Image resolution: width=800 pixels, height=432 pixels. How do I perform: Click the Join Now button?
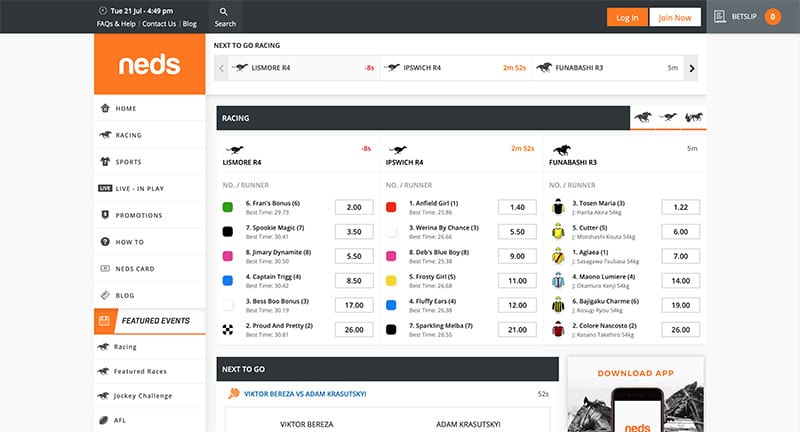tap(674, 17)
